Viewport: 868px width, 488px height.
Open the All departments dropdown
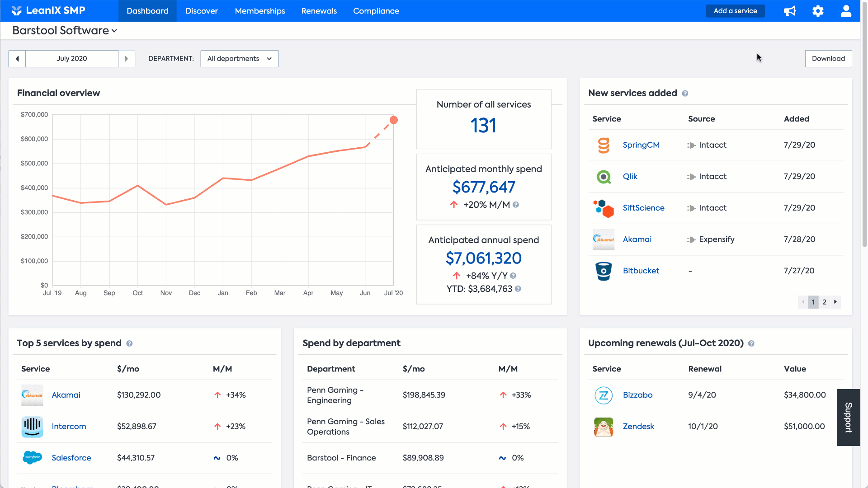239,59
